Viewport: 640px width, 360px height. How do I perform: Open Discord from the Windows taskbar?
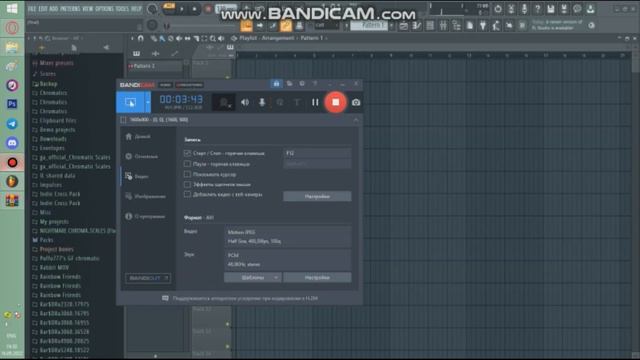click(12, 143)
